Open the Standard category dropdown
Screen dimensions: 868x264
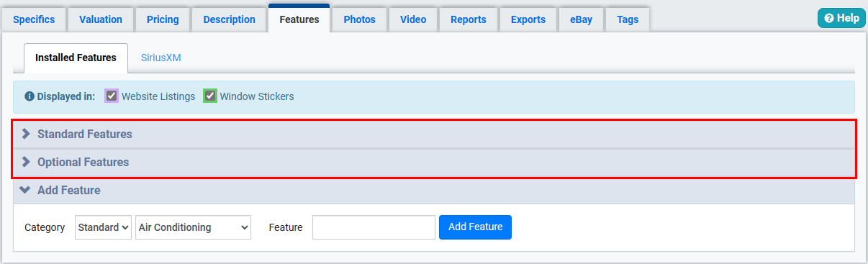pos(103,227)
